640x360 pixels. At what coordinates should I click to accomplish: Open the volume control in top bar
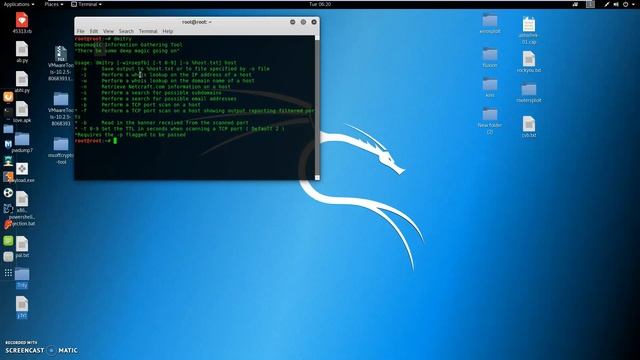616,4
